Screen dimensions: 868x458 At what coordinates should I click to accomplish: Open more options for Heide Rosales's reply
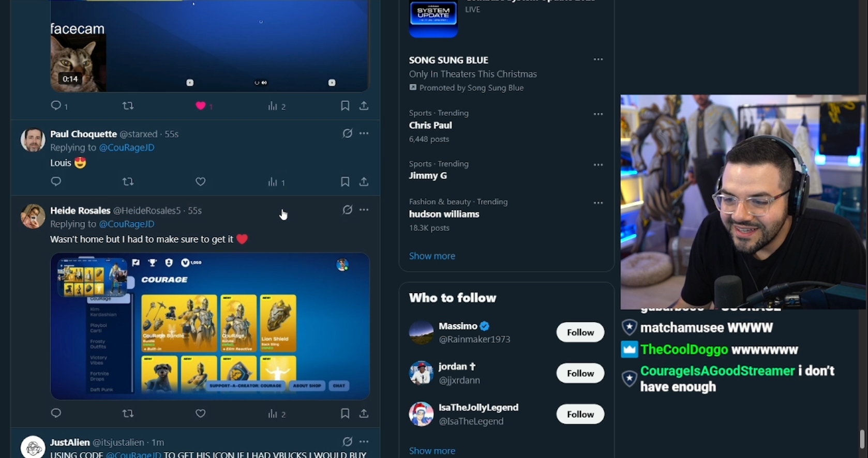(x=364, y=210)
